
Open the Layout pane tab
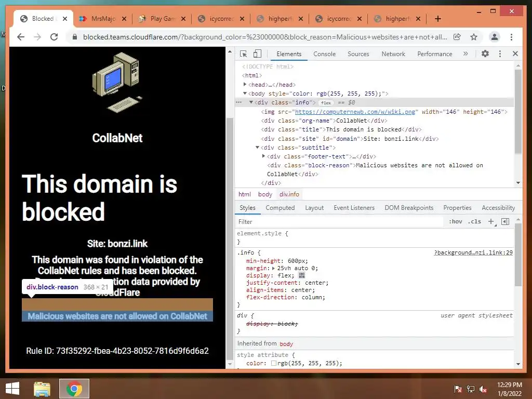[314, 208]
